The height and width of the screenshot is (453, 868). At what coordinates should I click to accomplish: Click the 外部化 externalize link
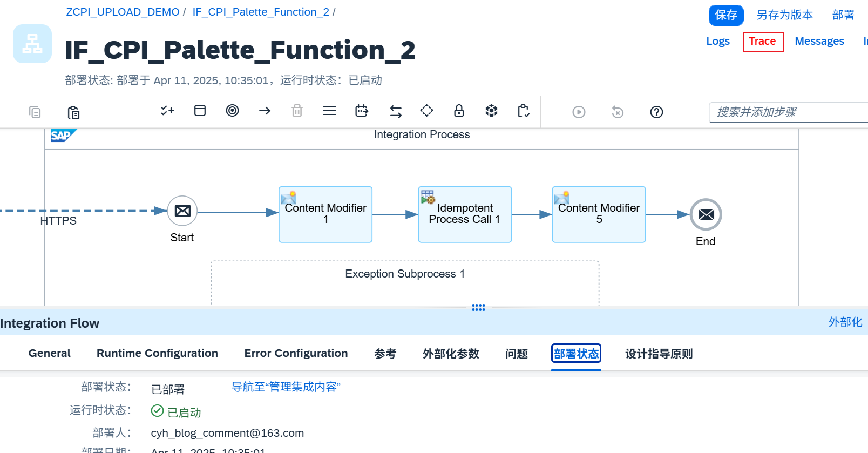point(845,322)
